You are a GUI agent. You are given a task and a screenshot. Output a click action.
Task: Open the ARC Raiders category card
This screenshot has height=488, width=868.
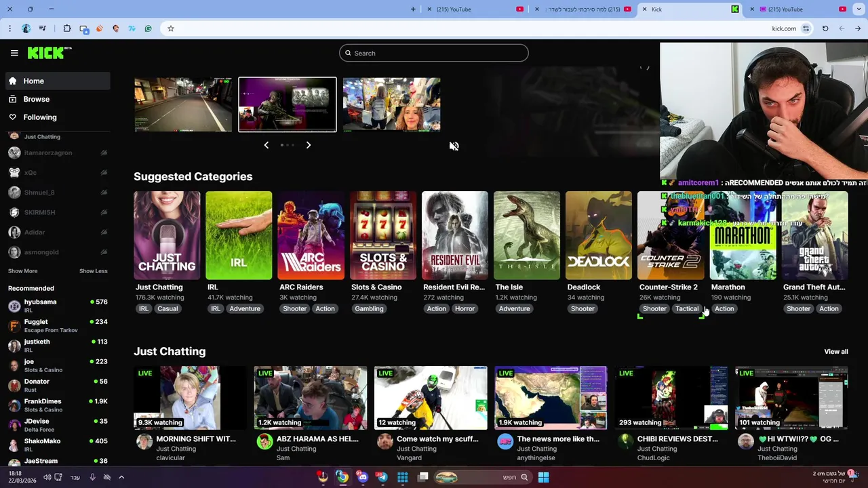(311, 235)
